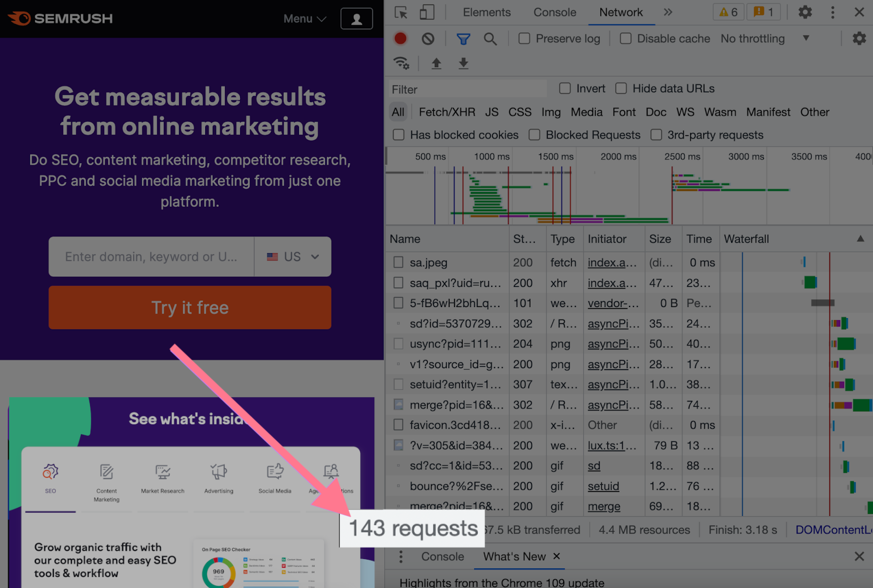The width and height of the screenshot is (873, 588).
Task: Open the network search magnifier
Action: click(490, 39)
